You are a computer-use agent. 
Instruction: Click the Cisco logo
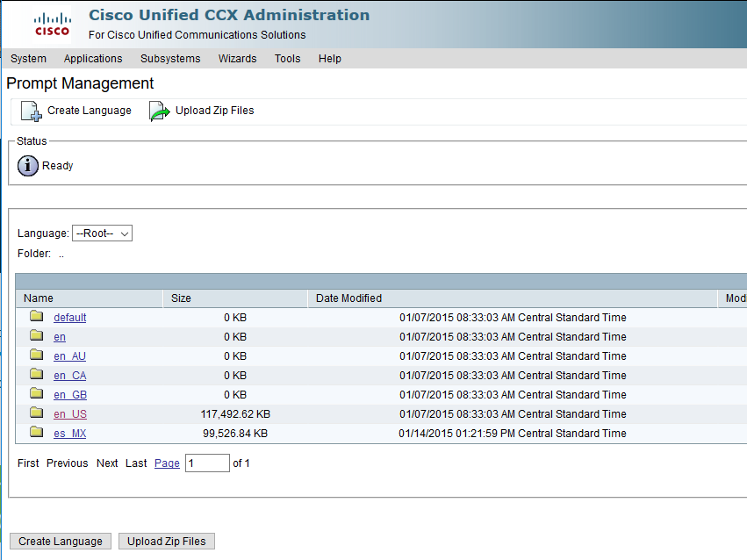pyautogui.click(x=53, y=25)
